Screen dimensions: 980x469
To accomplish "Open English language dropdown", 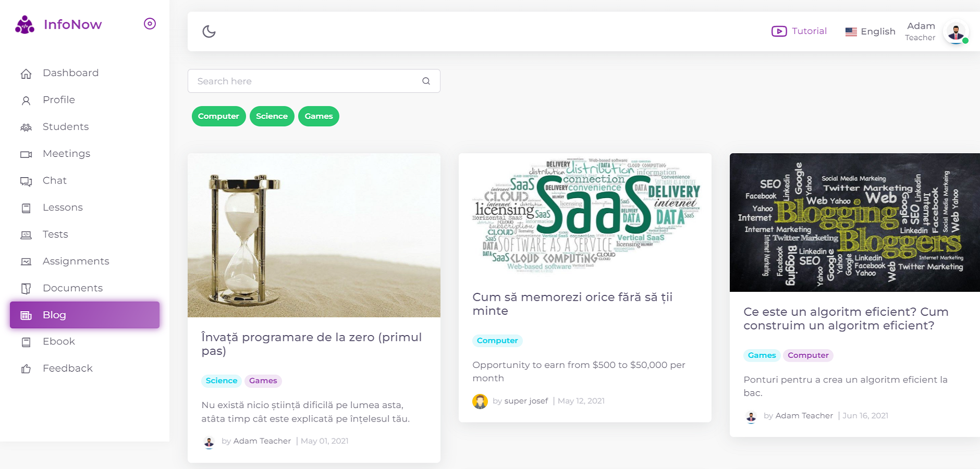I will 870,32.
